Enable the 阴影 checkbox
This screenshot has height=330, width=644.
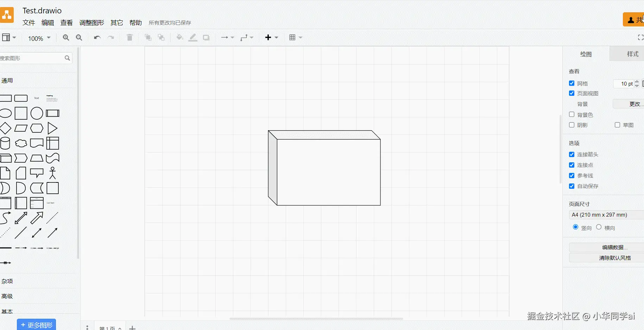pyautogui.click(x=572, y=125)
